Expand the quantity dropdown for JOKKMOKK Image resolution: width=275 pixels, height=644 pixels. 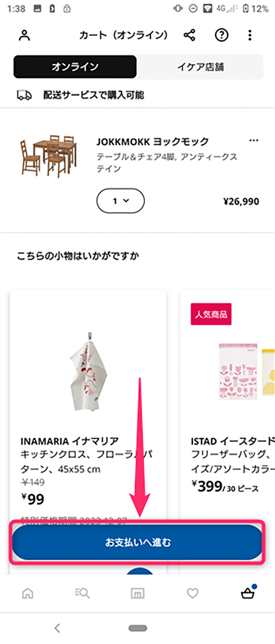click(x=120, y=201)
